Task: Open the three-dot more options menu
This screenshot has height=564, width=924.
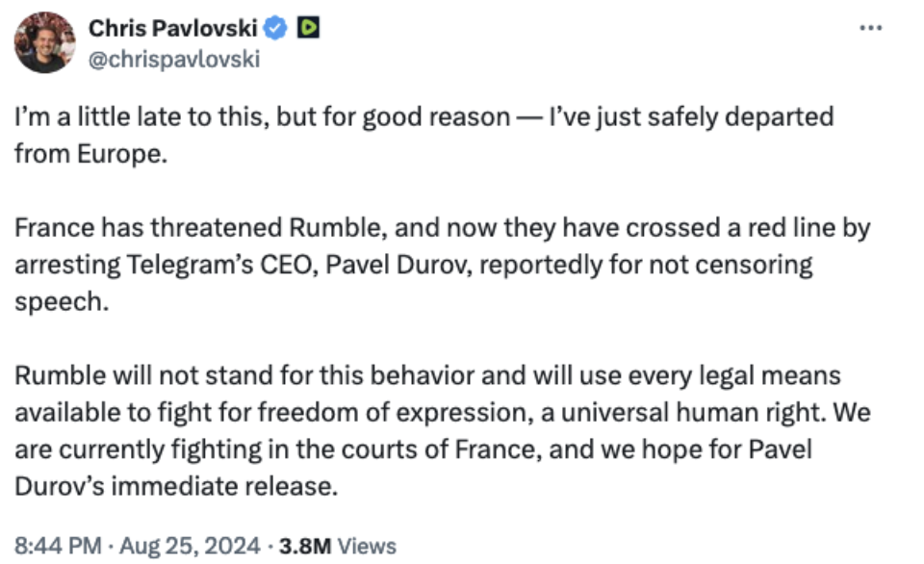Action: (870, 28)
